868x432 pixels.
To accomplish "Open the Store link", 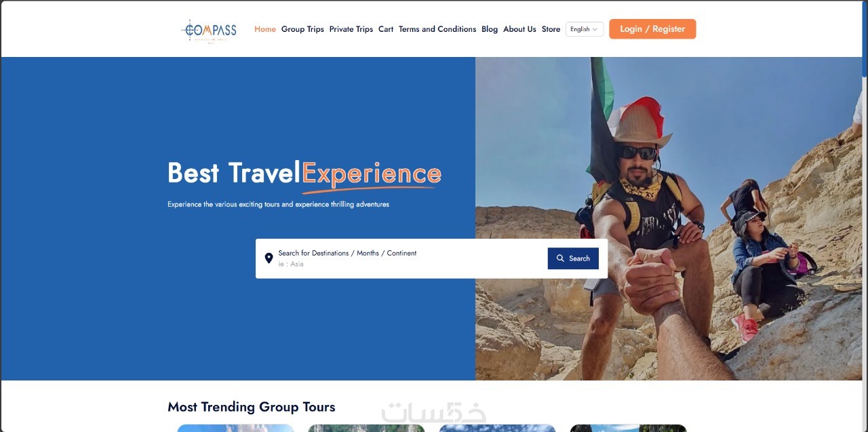I will tap(551, 29).
